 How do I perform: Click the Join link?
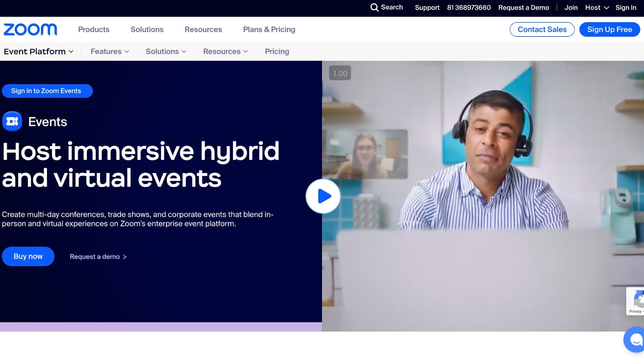(x=571, y=8)
